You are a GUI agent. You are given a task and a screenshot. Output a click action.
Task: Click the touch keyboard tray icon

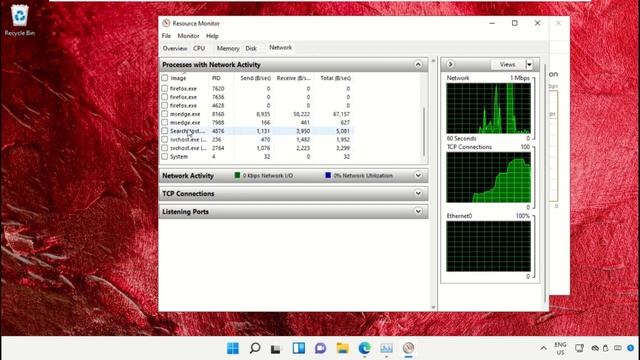pyautogui.click(x=618, y=348)
